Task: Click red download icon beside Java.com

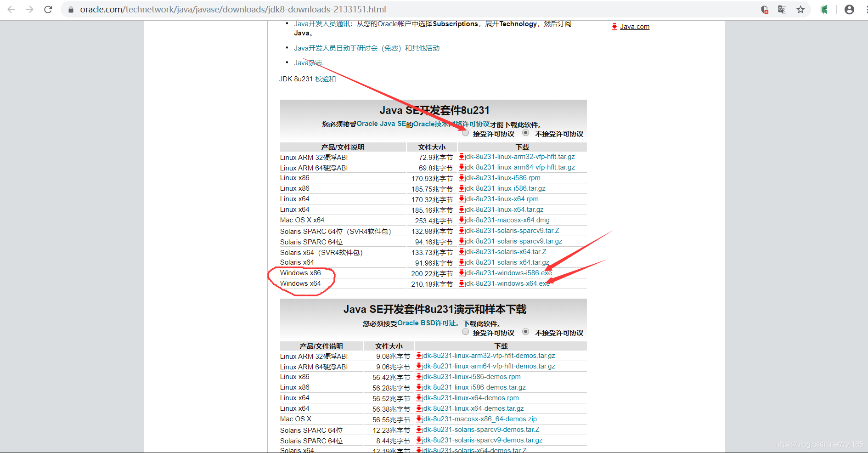Action: point(614,26)
